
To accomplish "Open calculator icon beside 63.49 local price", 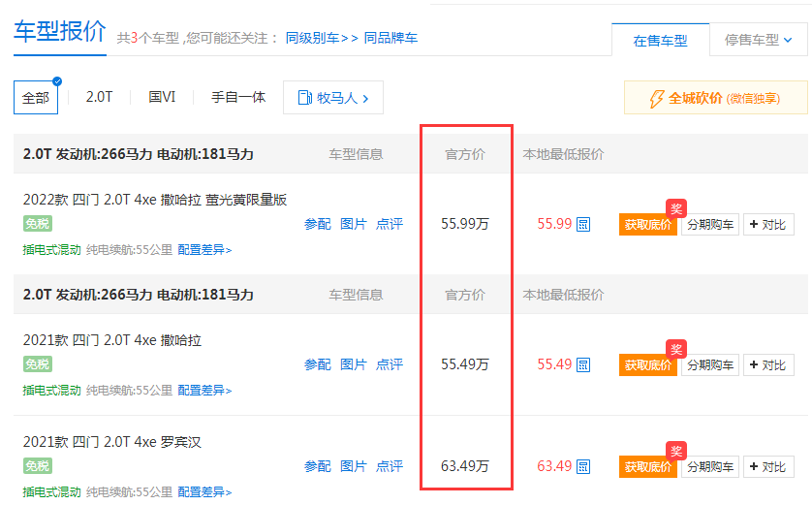I will point(583,466).
